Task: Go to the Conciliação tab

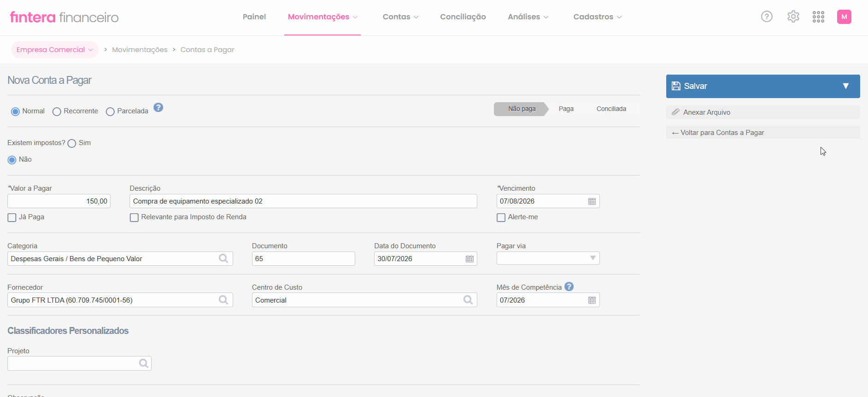Action: click(463, 17)
